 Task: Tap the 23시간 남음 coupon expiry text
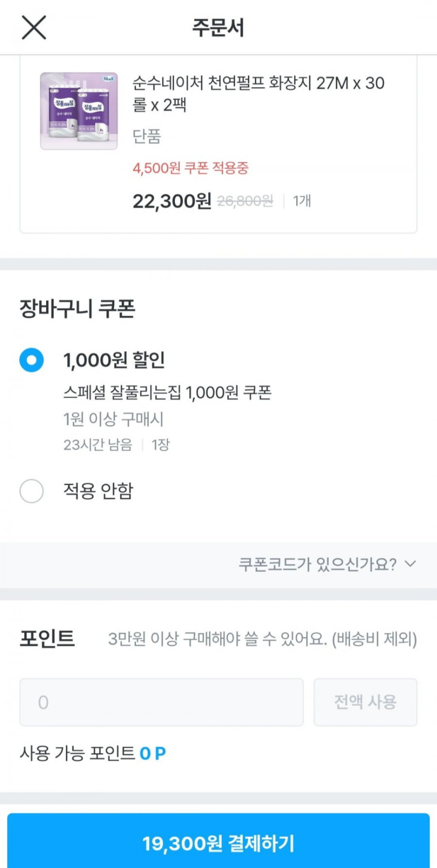(98, 445)
